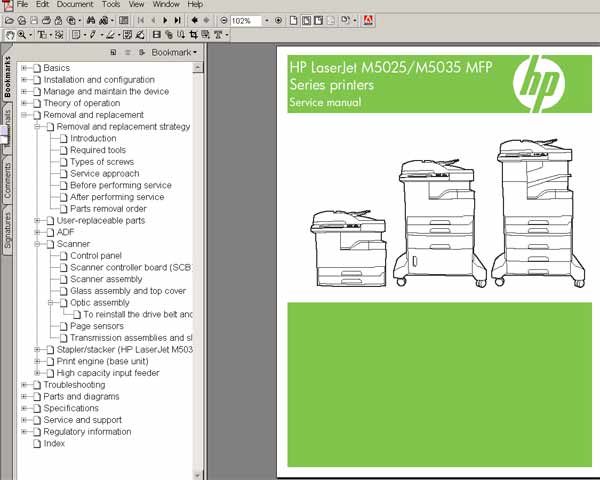Select the Pencil tool
The width and height of the screenshot is (600, 480).
coord(93,35)
